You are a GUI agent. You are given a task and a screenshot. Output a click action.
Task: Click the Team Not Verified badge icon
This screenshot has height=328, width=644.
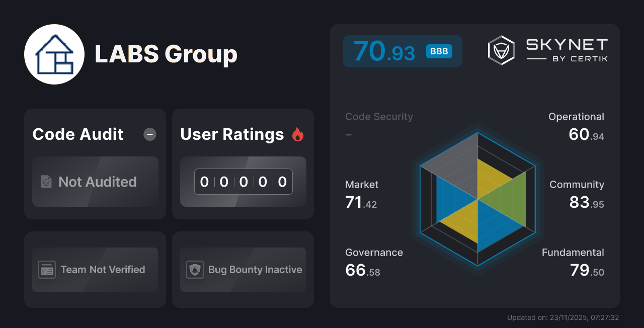47,270
